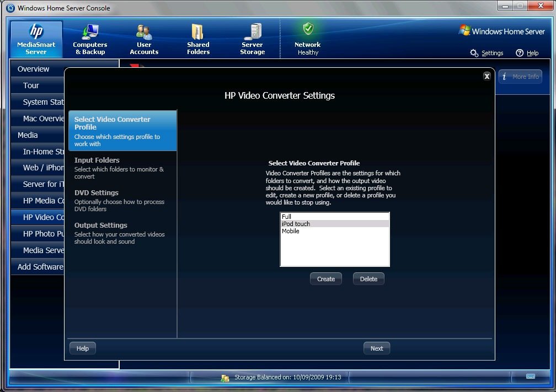The height and width of the screenshot is (392, 556).
Task: Click the Network Healthy shield icon
Action: (308, 29)
